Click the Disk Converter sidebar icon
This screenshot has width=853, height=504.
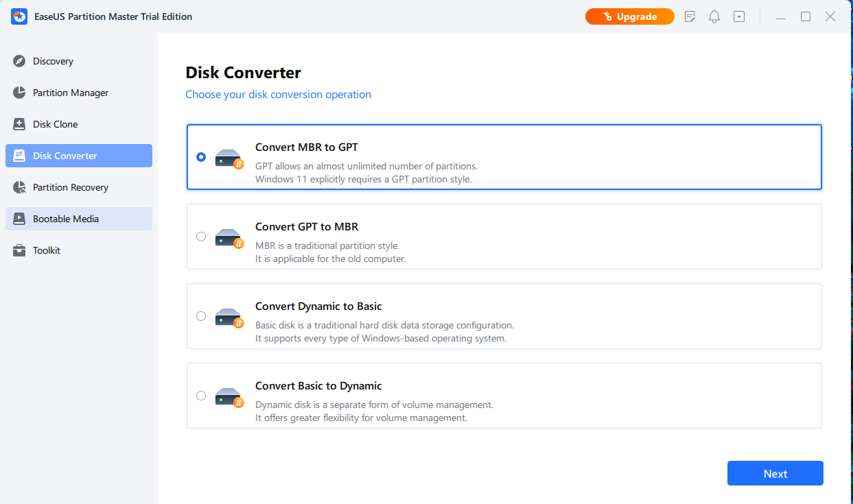pos(19,156)
